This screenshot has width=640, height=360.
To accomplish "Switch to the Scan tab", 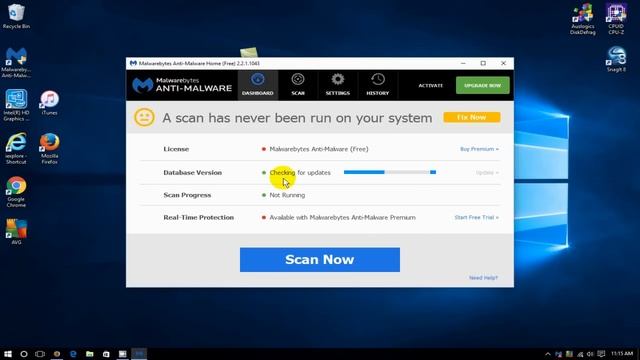I will click(298, 85).
